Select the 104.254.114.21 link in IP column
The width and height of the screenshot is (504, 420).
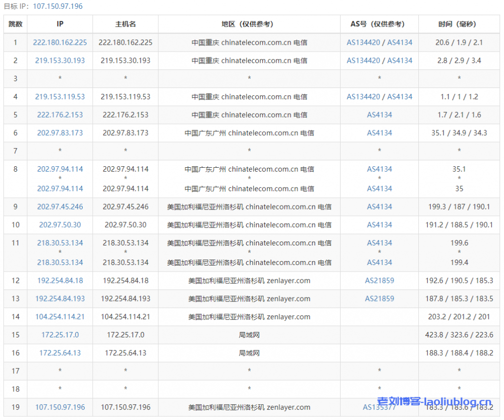tap(60, 317)
